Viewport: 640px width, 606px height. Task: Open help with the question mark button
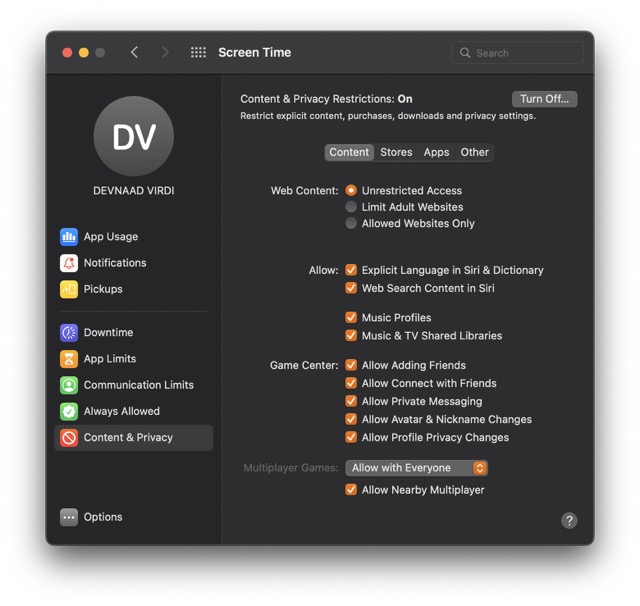click(569, 520)
